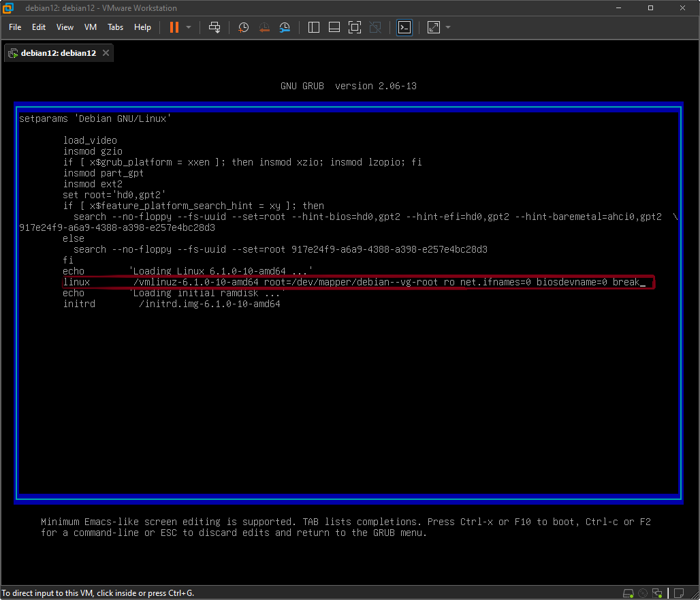Send Ctrl+Alt+Del to the VM
The image size is (700, 600).
(214, 27)
